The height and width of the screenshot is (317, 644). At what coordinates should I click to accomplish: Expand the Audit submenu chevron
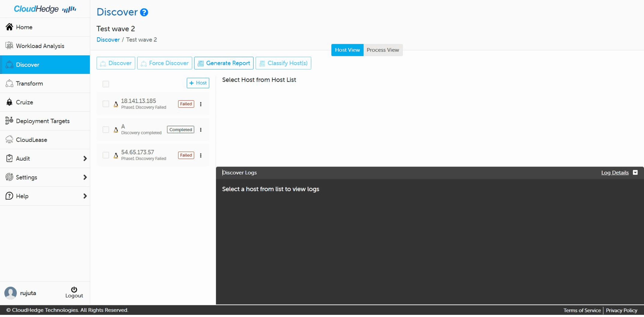(x=85, y=158)
